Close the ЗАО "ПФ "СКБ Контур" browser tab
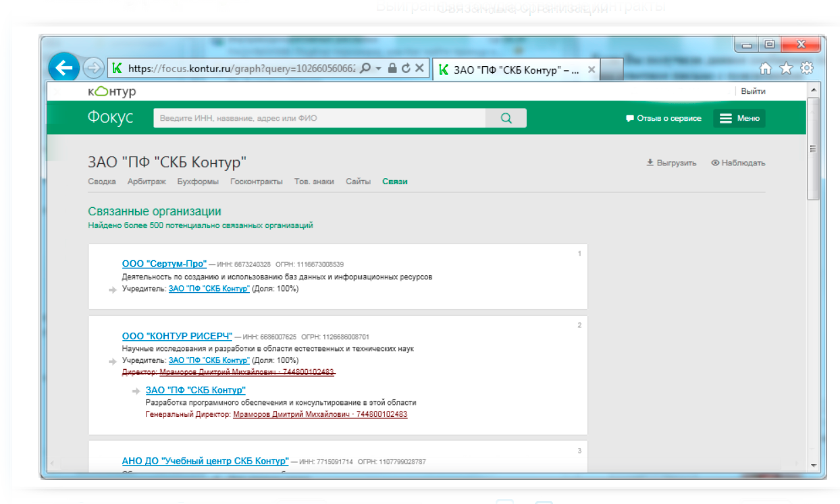 [592, 69]
